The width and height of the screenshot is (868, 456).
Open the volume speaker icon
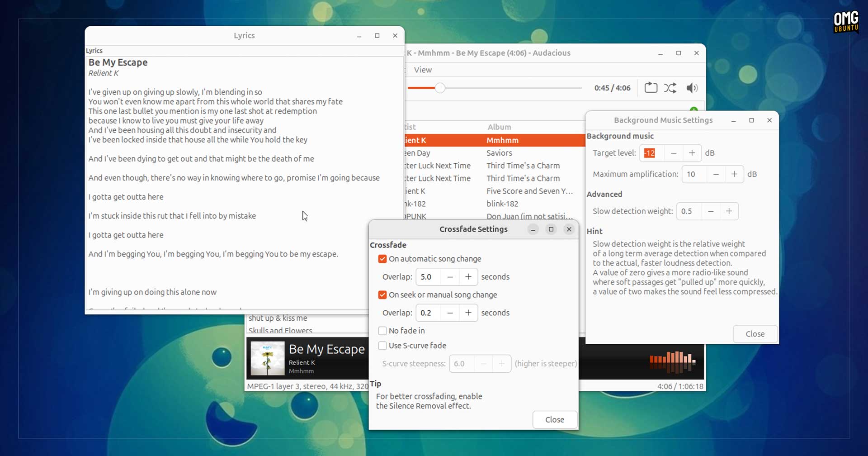pos(692,88)
